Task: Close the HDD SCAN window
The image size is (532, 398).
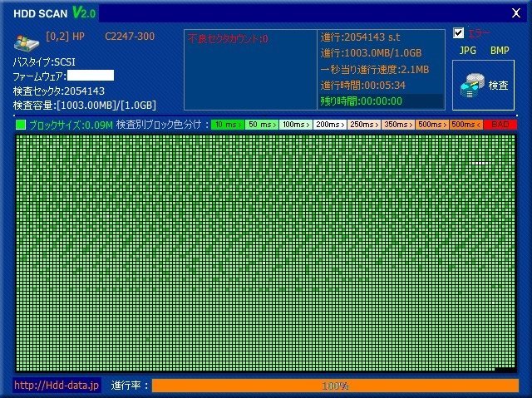Action: [516, 13]
